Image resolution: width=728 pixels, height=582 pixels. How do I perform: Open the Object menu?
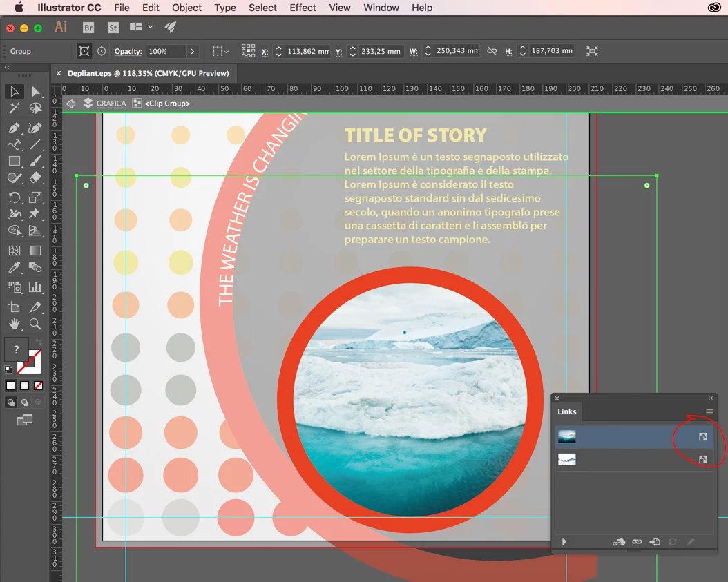186,8
